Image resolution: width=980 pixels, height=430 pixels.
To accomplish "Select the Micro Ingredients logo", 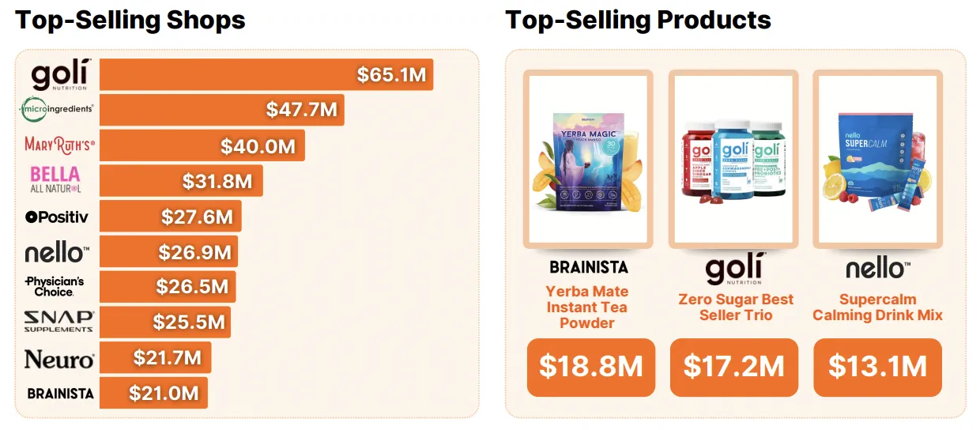I will [x=57, y=111].
